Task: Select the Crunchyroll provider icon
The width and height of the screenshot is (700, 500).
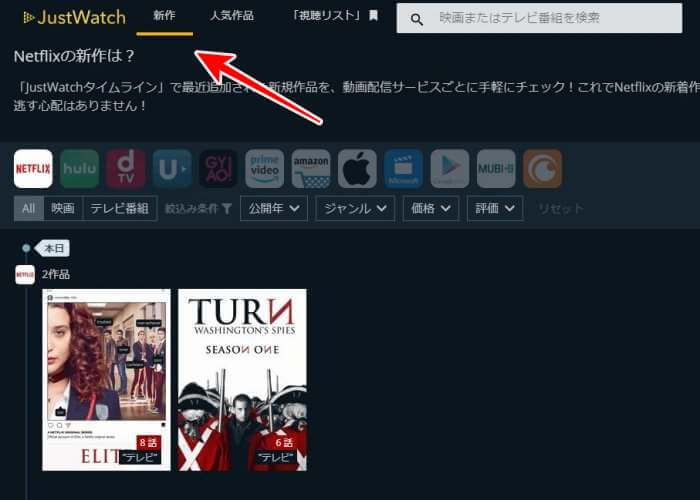Action: 542,169
